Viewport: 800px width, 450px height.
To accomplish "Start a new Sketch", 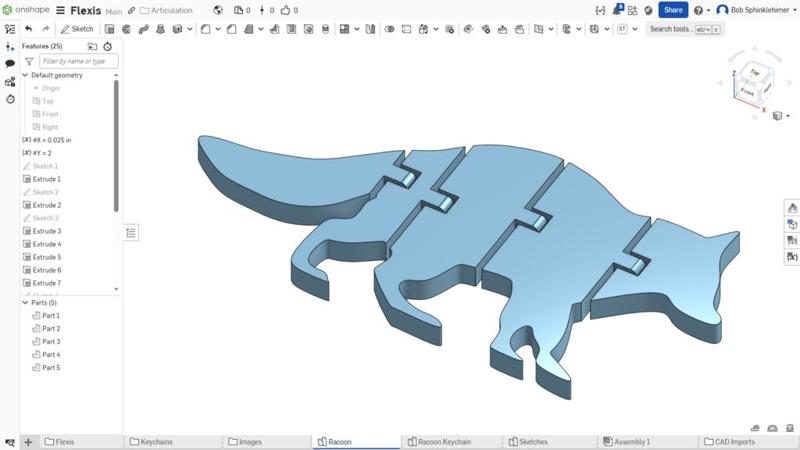I will pos(77,29).
